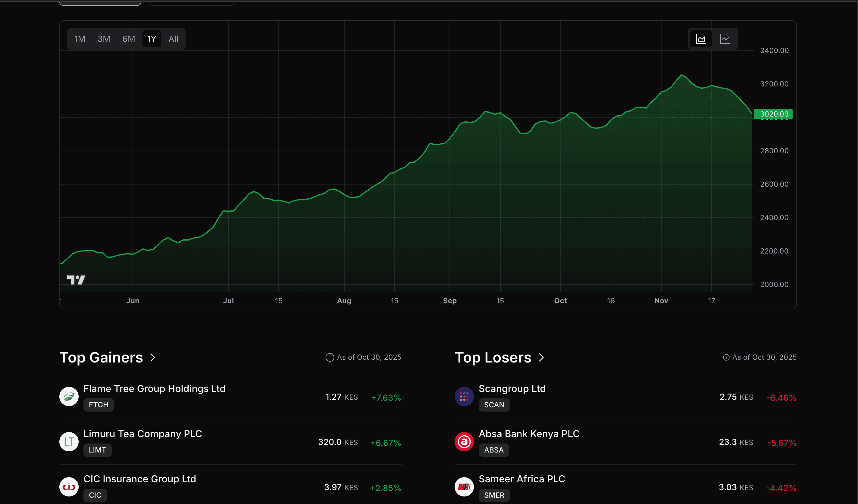Click the 3.03 KES price
The width and height of the screenshot is (858, 504).
click(x=736, y=487)
